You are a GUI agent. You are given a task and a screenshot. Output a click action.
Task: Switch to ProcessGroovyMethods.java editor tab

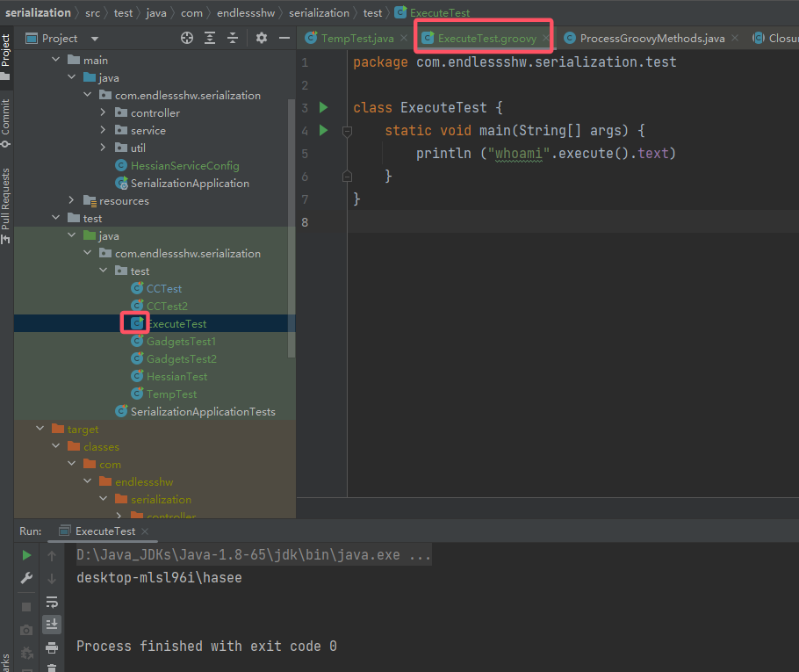pyautogui.click(x=651, y=39)
